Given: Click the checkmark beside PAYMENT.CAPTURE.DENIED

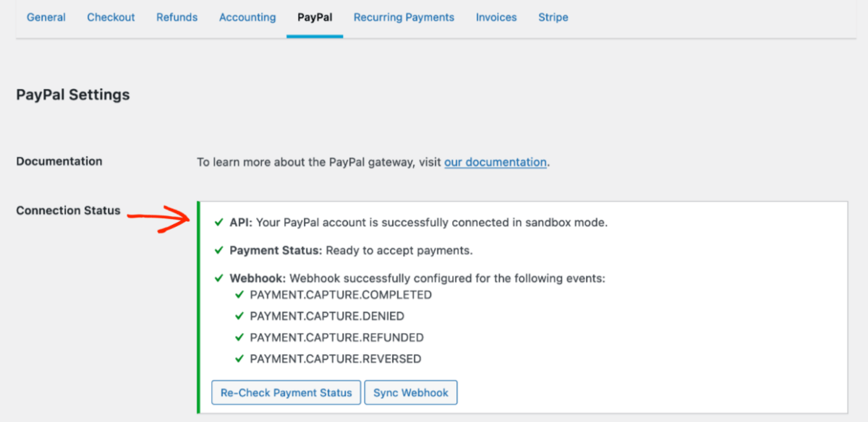Looking at the screenshot, I should coord(239,316).
